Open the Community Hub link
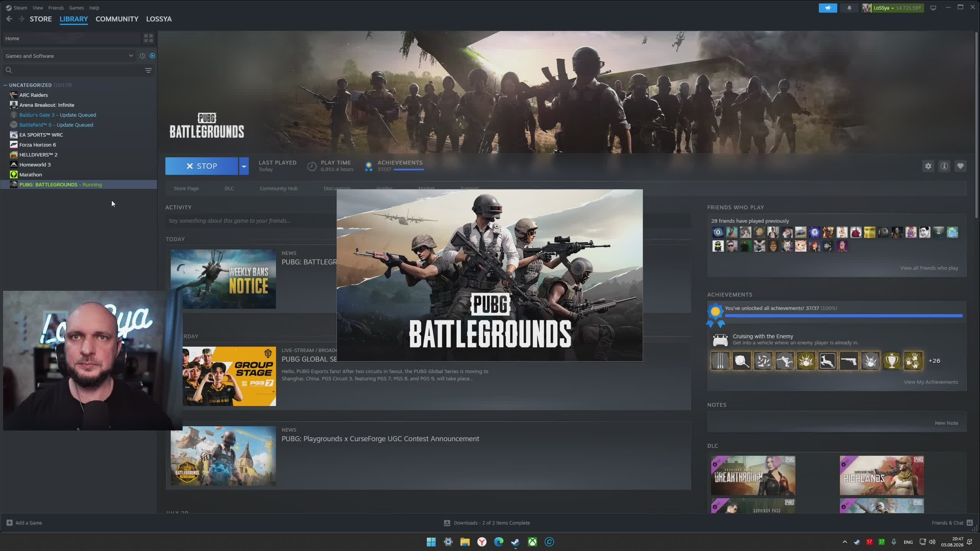 click(x=278, y=188)
